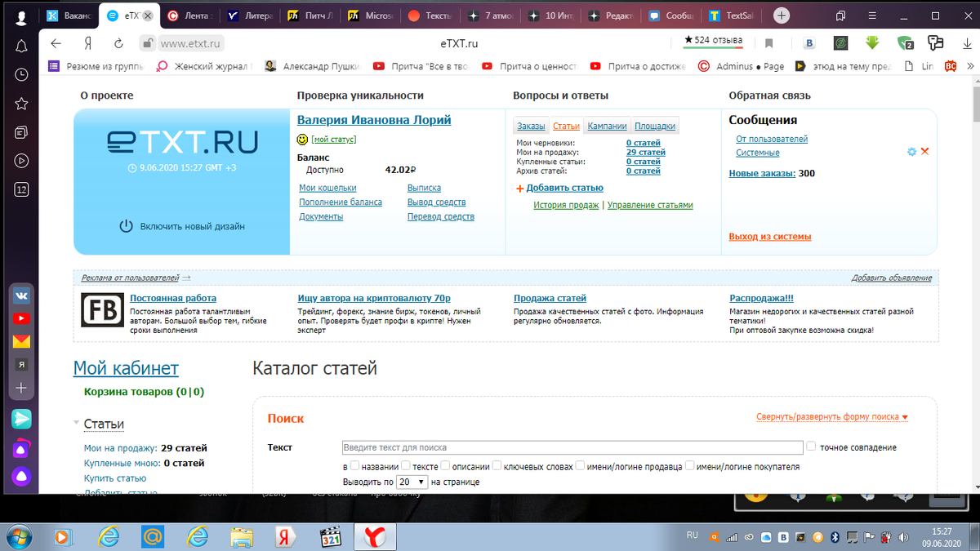Open the Мои кошельки link
This screenshot has height=551, width=980.
327,188
